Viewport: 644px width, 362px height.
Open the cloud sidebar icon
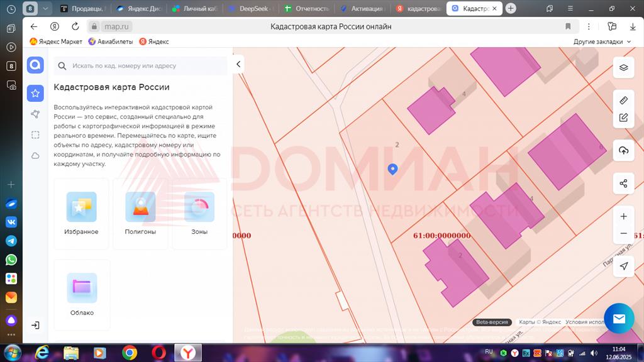coord(35,155)
